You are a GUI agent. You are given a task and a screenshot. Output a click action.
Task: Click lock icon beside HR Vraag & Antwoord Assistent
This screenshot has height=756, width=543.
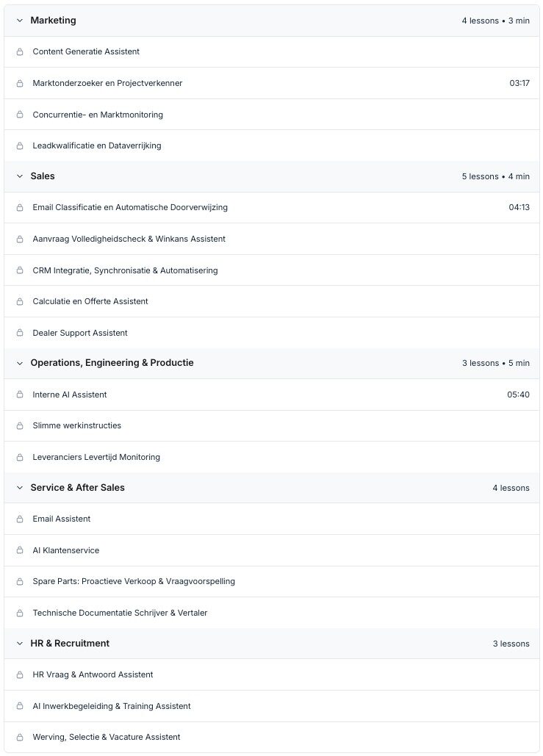(x=20, y=675)
